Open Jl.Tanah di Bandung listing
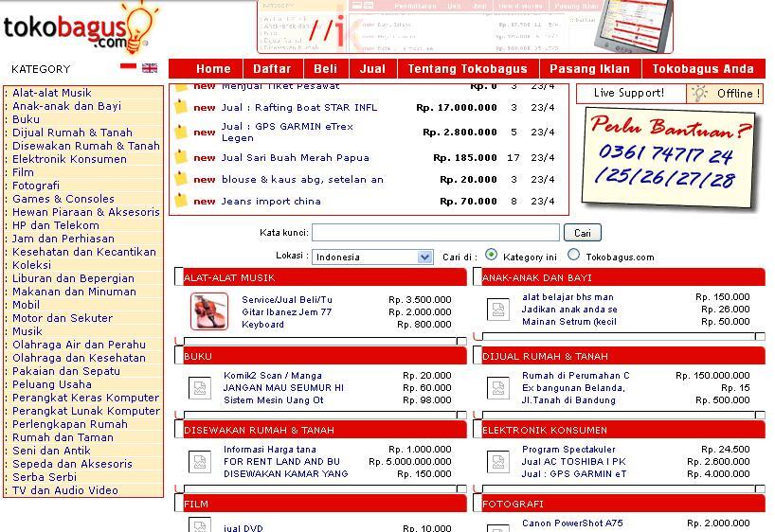Image resolution: width=775 pixels, height=532 pixels. pyautogui.click(x=568, y=400)
